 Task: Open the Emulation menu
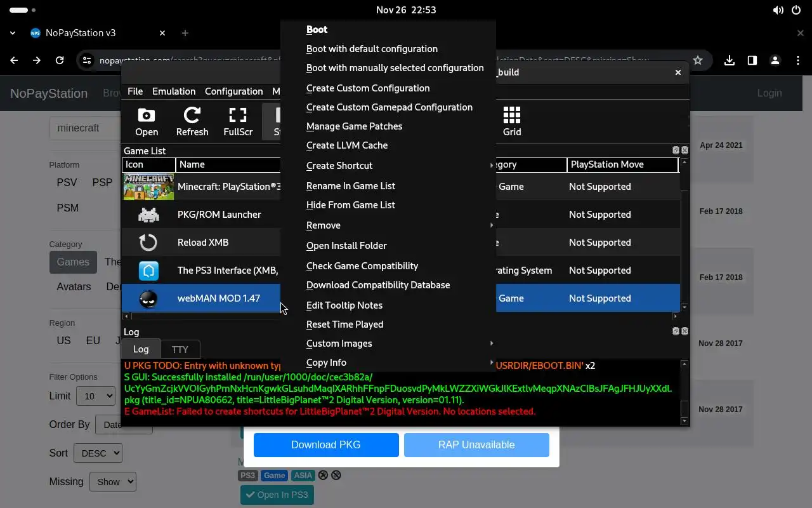click(x=174, y=91)
